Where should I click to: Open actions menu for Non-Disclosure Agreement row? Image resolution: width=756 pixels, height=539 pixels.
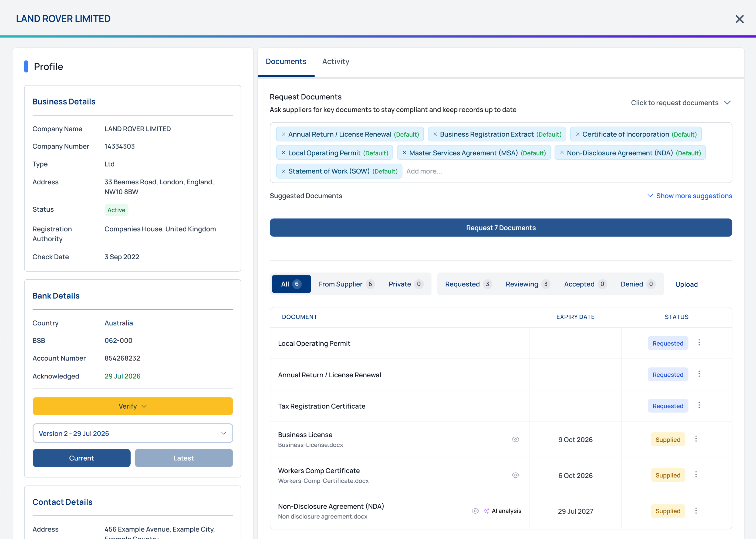[x=696, y=510]
